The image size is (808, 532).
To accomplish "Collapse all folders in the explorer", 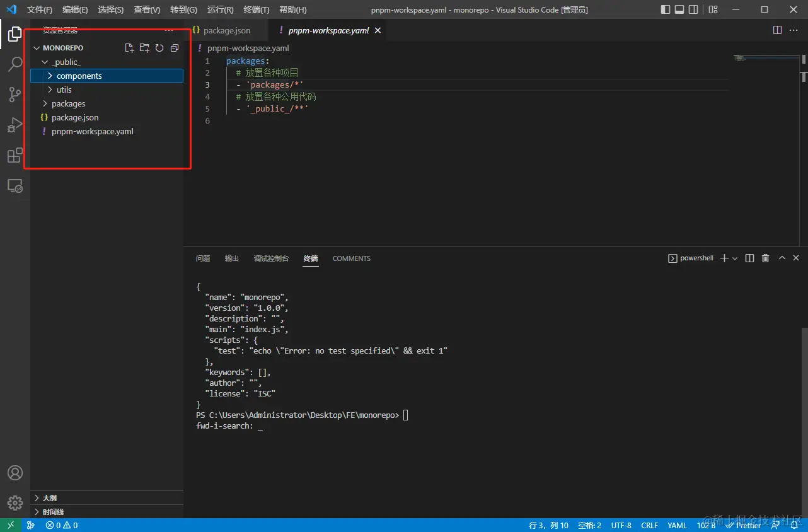I will [x=175, y=48].
